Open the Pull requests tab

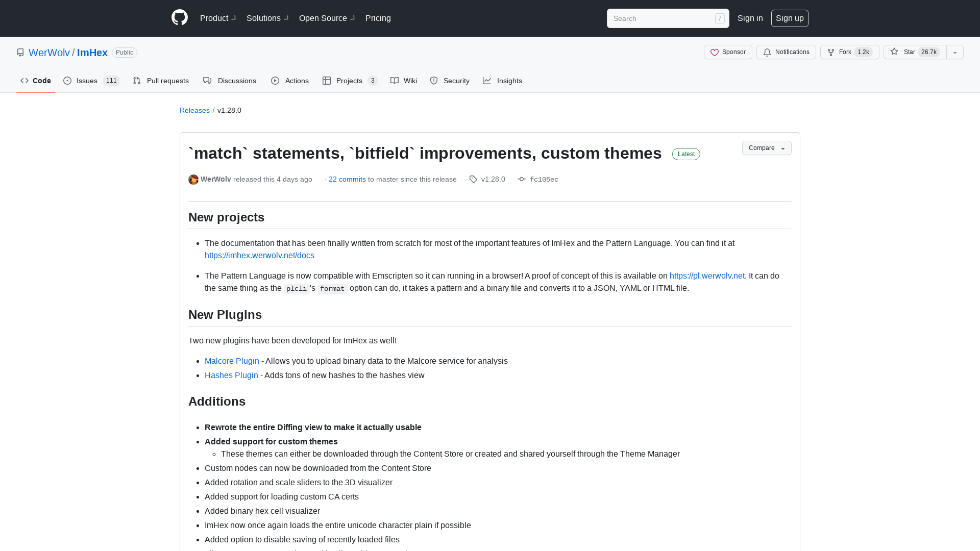click(x=161, y=81)
